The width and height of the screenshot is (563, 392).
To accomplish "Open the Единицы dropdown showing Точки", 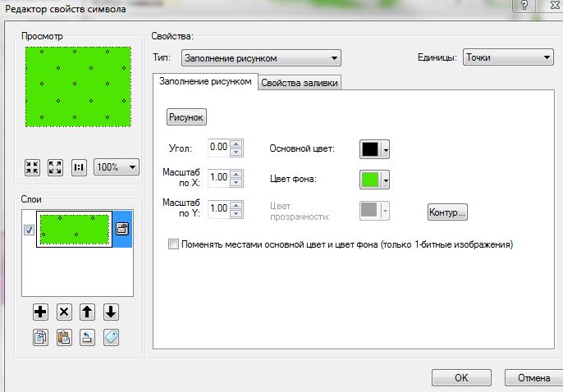I will (x=509, y=57).
